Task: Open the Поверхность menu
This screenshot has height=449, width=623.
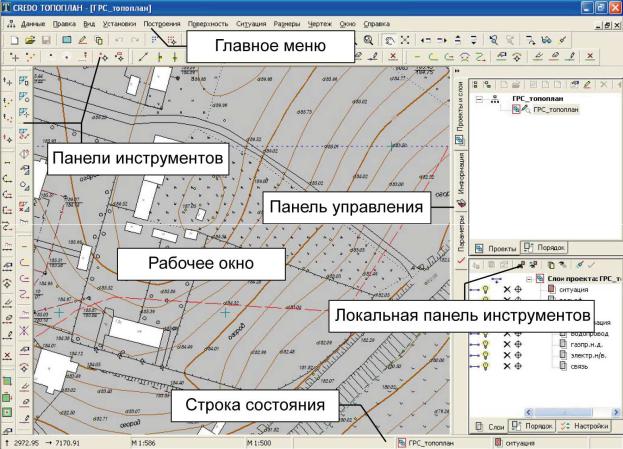Action: click(x=208, y=24)
